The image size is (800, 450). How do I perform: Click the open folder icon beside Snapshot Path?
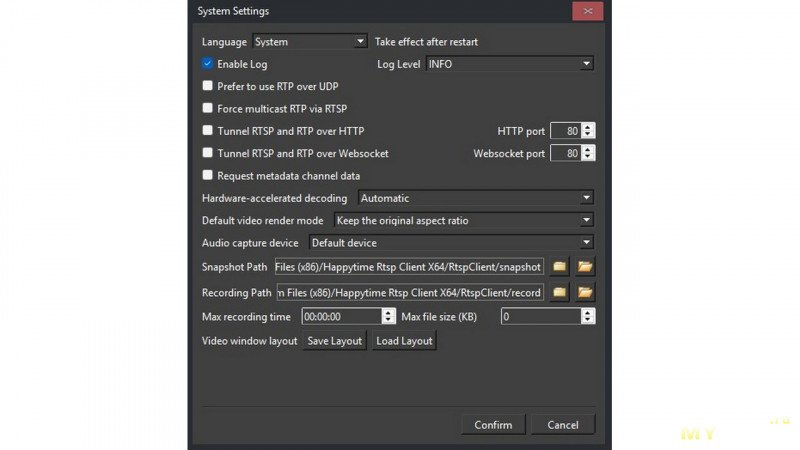pyautogui.click(x=585, y=267)
